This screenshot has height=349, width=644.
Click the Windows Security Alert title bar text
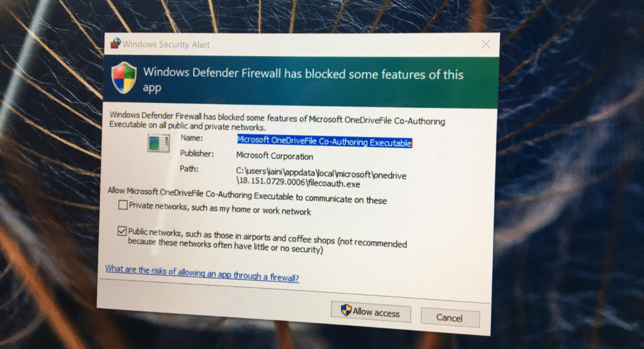166,45
